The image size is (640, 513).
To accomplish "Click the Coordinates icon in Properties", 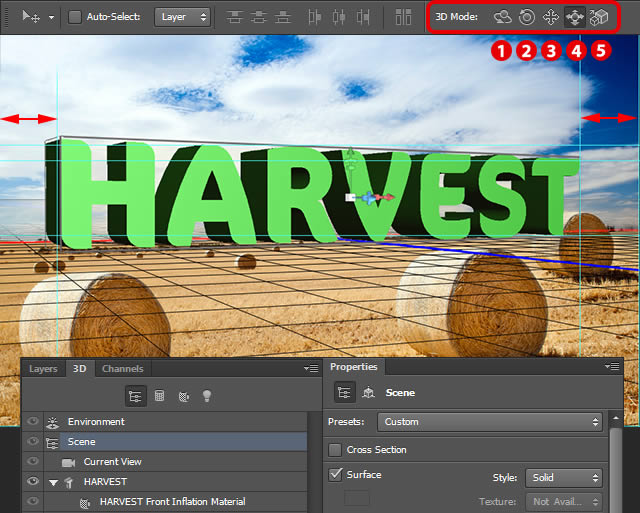I will point(369,393).
